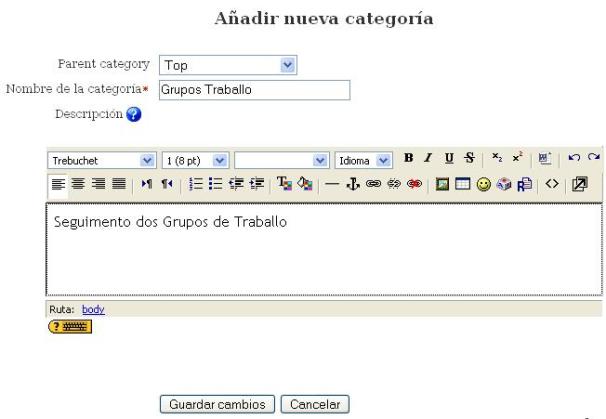
Task: Justify the text fully
Action: [x=119, y=184]
